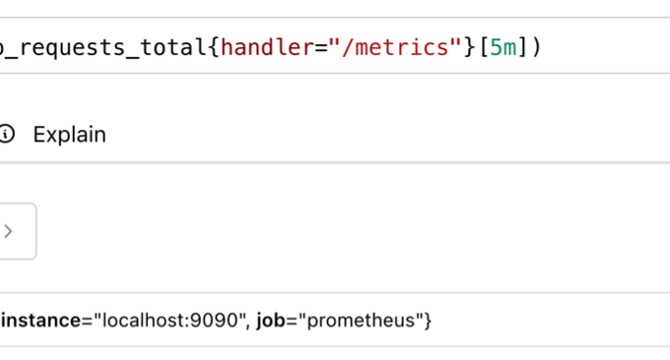The image size is (670, 360).
Task: Click the green 5m range duration
Action: pyautogui.click(x=503, y=47)
